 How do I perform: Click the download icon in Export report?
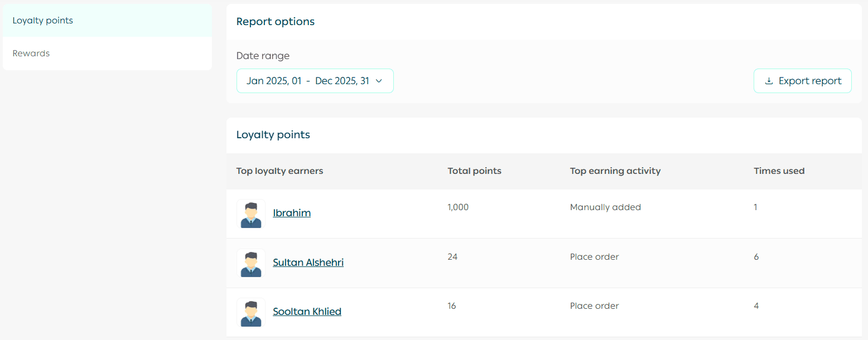click(x=769, y=81)
